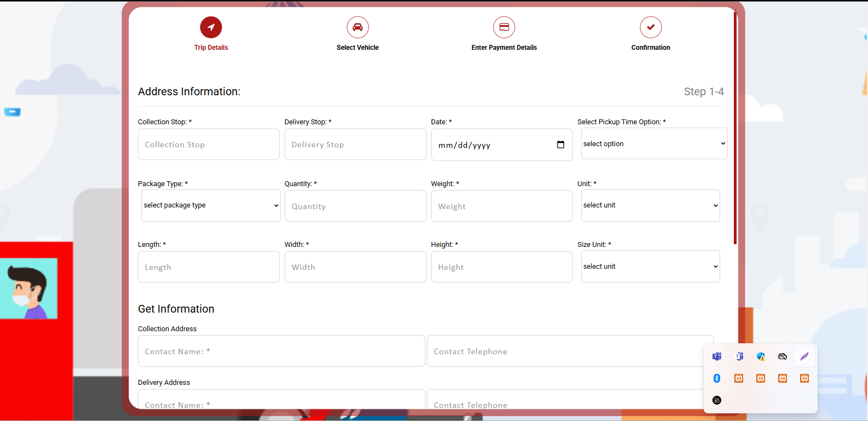Open the Unit dropdown beside Weight
Viewport: 868px width, 421px height.
point(650,205)
